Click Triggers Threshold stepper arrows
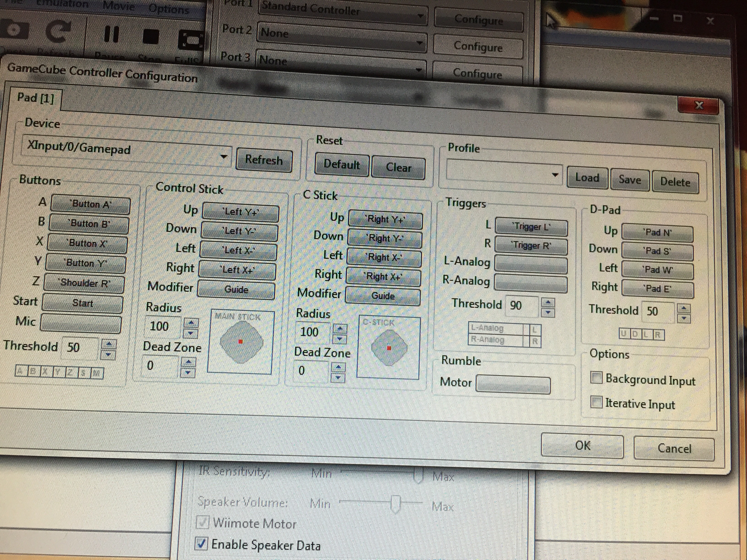The height and width of the screenshot is (560, 747). pyautogui.click(x=548, y=307)
